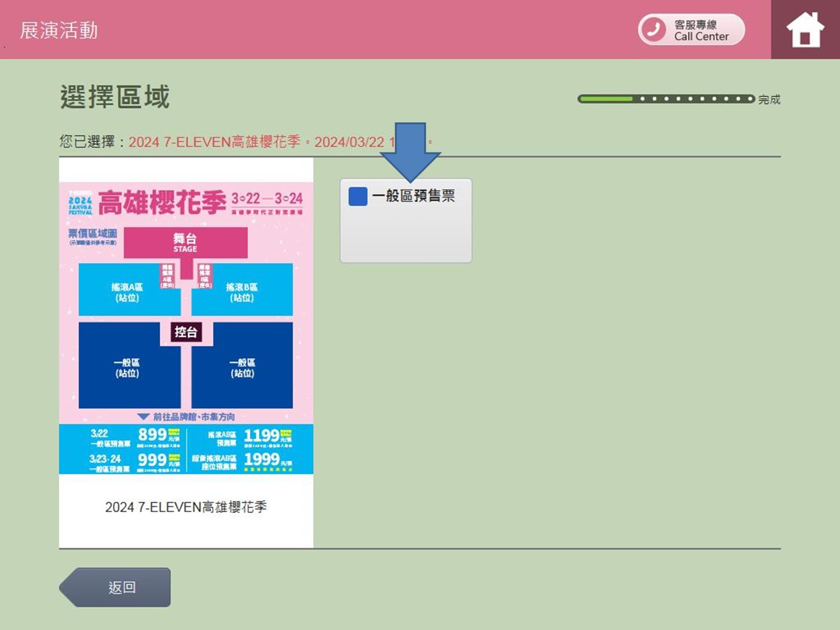The width and height of the screenshot is (840, 630).
Task: Choose the left 一般區 standing zone
Action: click(127, 368)
